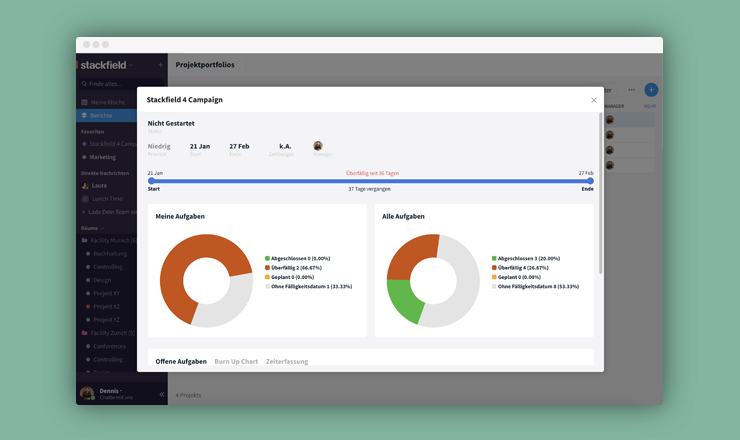Open the Controlling room under Facility Munich

108,267
